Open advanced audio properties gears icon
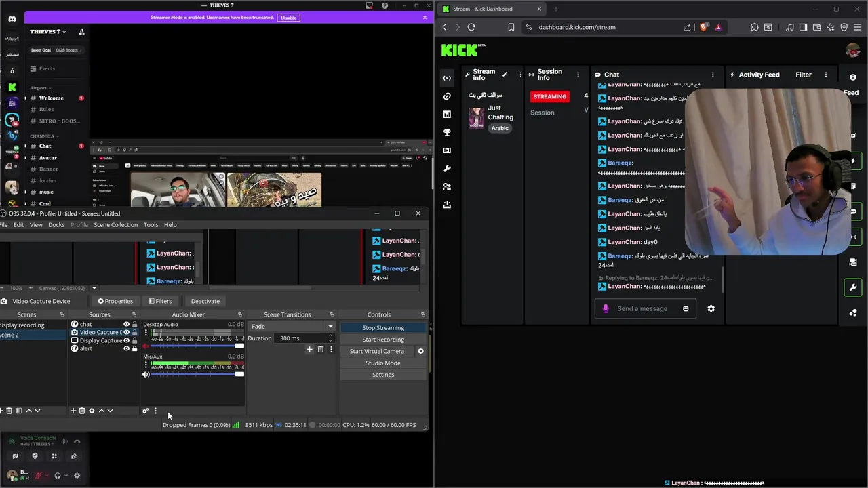 coord(145,411)
